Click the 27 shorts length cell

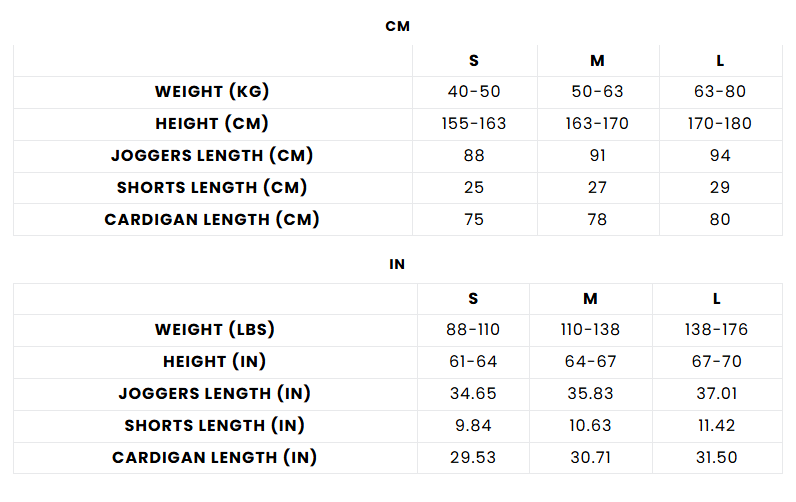coord(597,188)
